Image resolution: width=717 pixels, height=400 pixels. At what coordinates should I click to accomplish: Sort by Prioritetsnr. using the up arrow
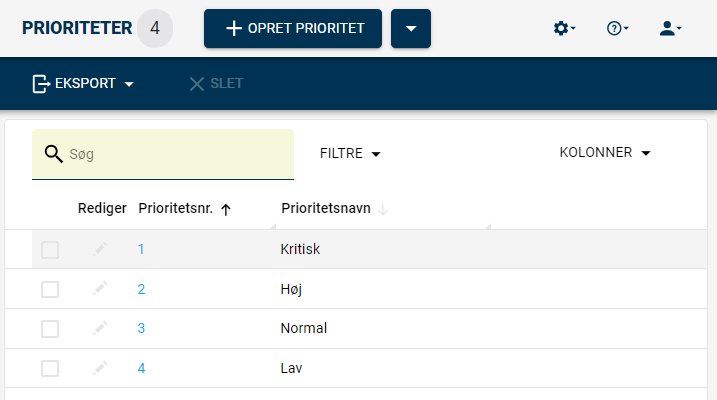tap(226, 209)
